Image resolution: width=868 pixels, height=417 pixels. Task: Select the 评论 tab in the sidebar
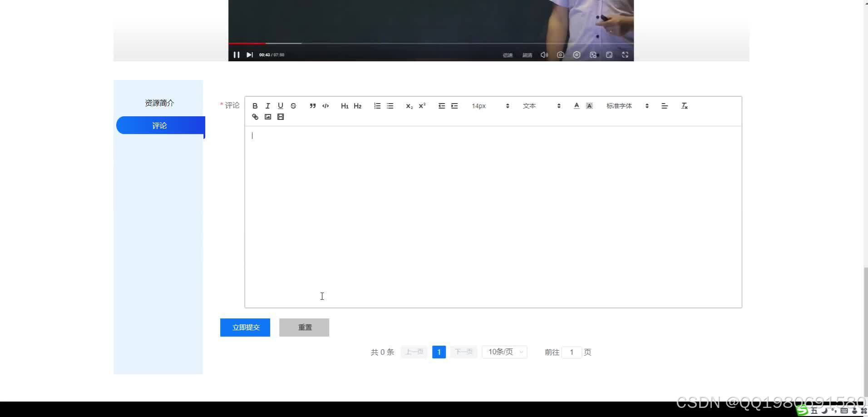pos(159,125)
